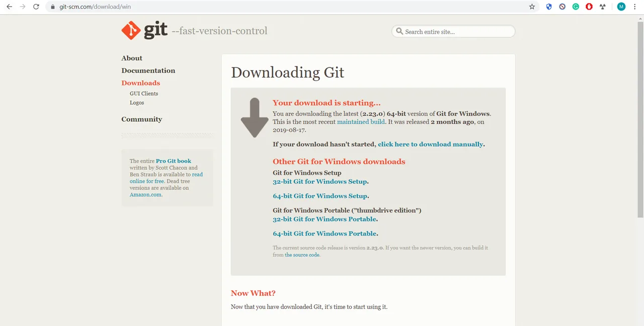The image size is (644, 326).
Task: Bookmark this page with the star icon
Action: pyautogui.click(x=532, y=7)
